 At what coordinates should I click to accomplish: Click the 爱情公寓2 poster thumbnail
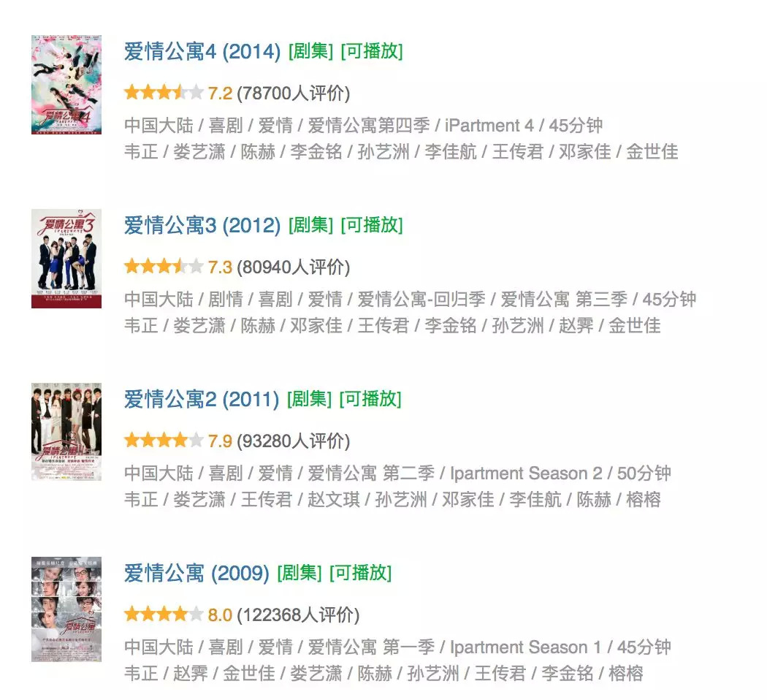click(66, 432)
